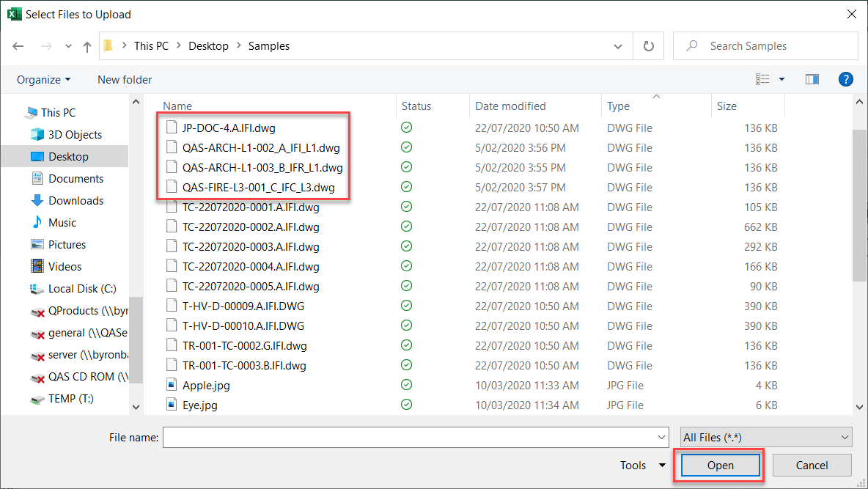Expand the address bar history dropdown
Viewport: 868px width, 489px height.
618,46
